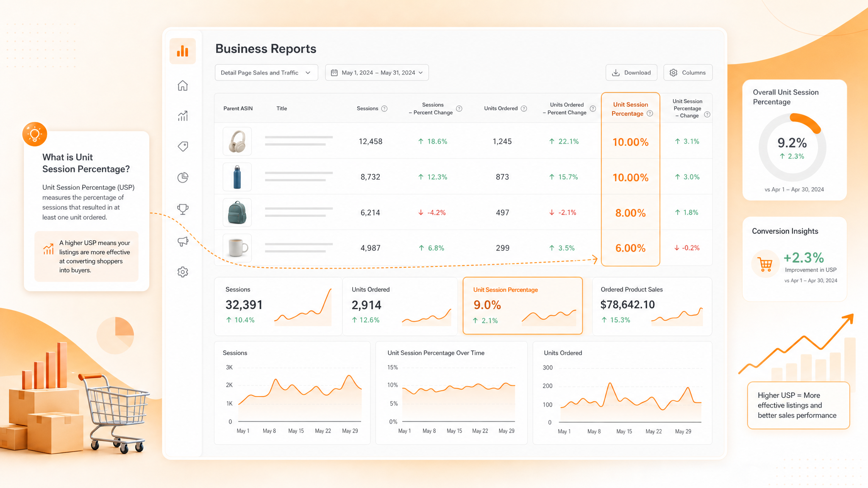Click the 22.1% units ordered change cell
The width and height of the screenshot is (868, 488).
point(564,141)
